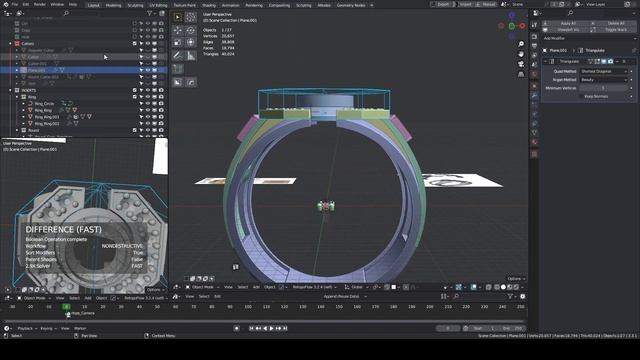Open the Modifier properties wrench tab
The width and height of the screenshot is (640, 360).
[x=534, y=96]
